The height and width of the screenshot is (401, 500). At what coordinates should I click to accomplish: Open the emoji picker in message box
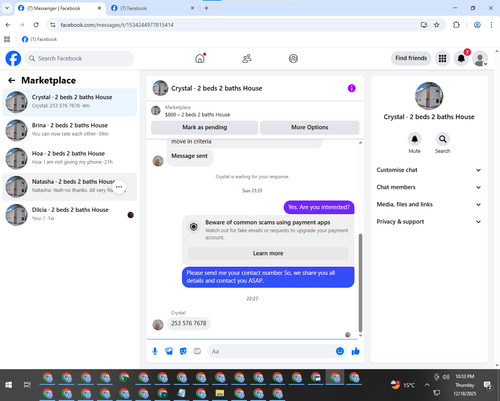click(340, 351)
